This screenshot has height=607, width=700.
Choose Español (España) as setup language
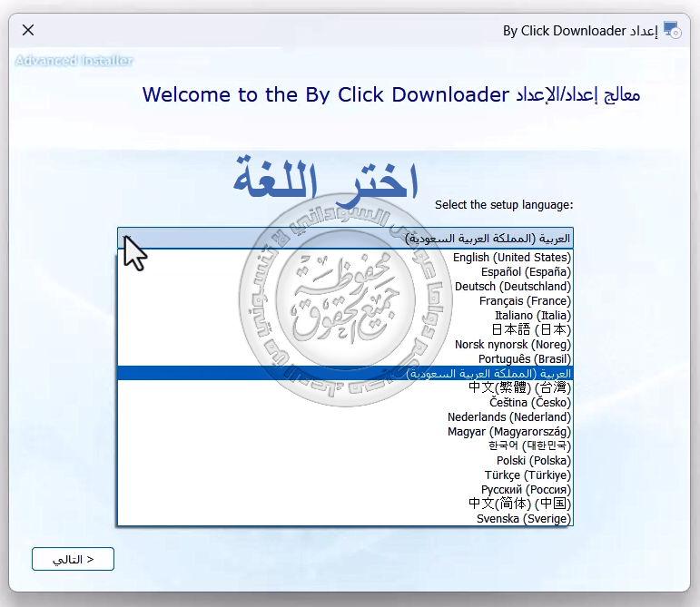526,272
